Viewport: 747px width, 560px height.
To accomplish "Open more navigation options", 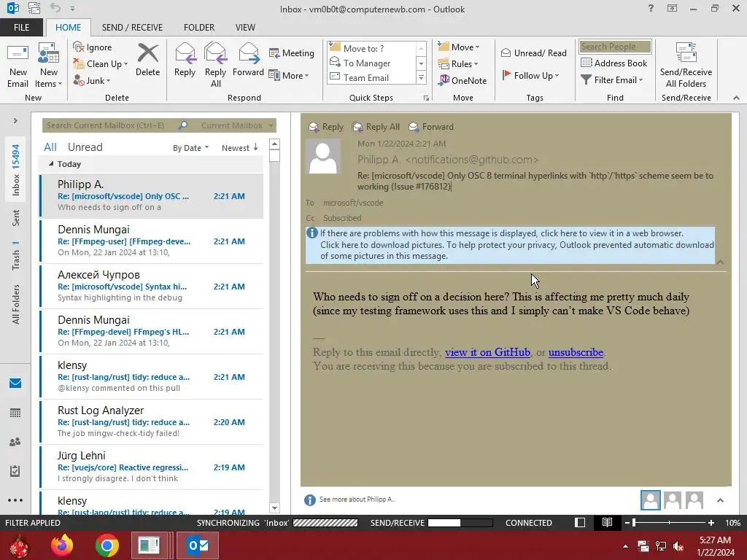I will pyautogui.click(x=15, y=500).
